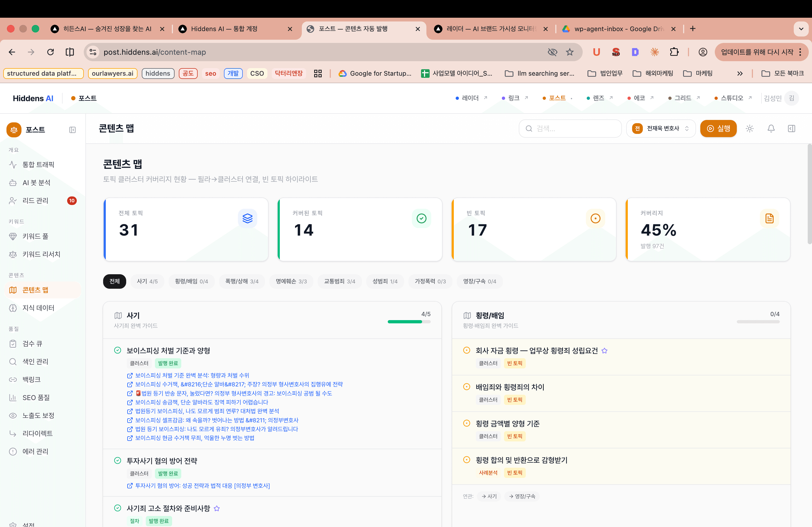Filter by 사기 4/5 category

(147, 281)
